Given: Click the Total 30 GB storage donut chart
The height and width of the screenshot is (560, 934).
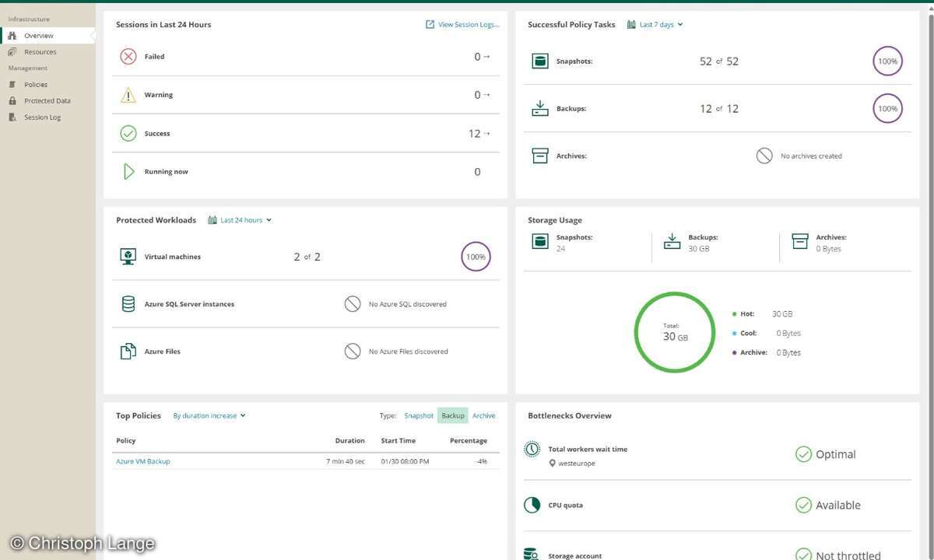Looking at the screenshot, I should (675, 332).
